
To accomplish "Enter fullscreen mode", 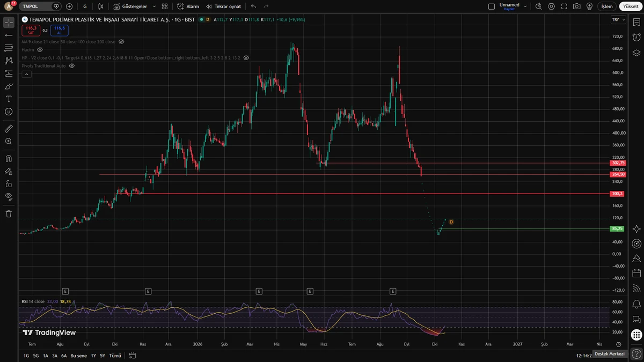I will 564,6.
